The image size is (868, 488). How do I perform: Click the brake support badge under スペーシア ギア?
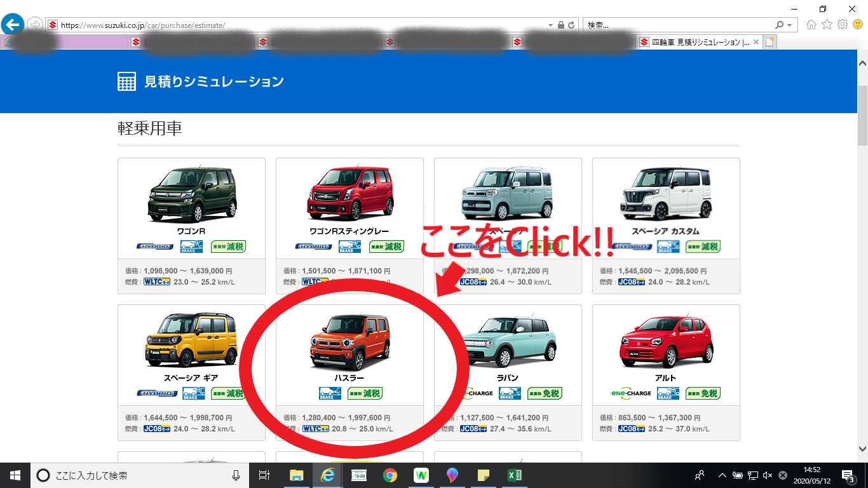(x=194, y=393)
